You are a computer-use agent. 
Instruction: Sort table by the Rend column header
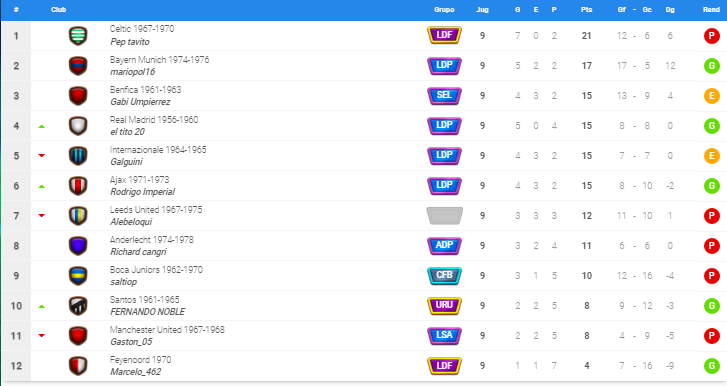(x=711, y=9)
